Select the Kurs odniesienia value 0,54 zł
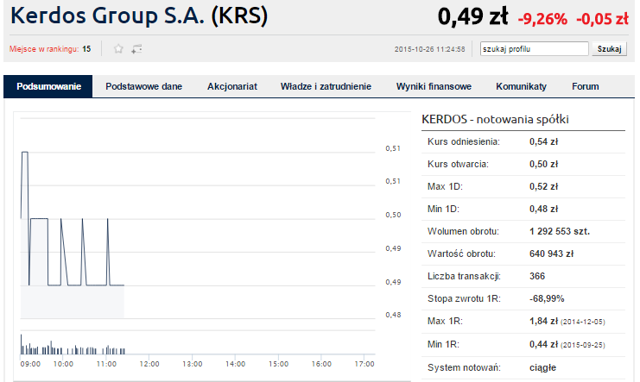This screenshot has width=640, height=382. click(x=543, y=142)
